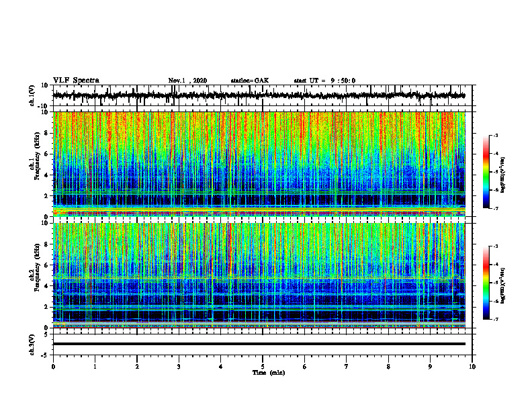Click the date 'Nov.1 , 2020' label

(x=187, y=81)
